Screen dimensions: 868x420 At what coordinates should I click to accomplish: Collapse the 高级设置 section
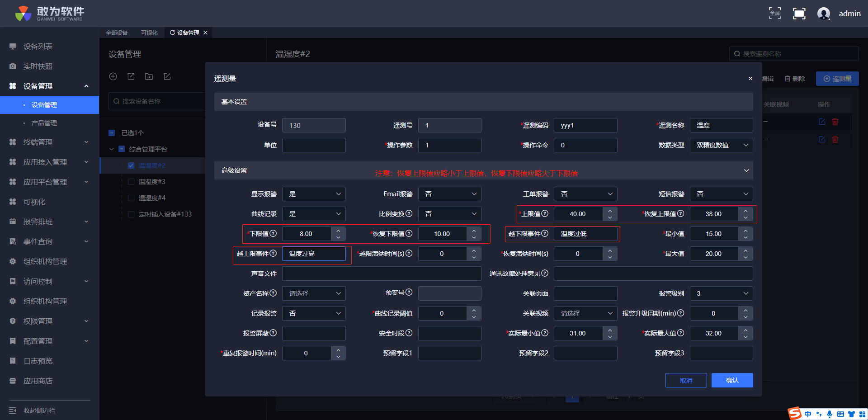click(746, 170)
